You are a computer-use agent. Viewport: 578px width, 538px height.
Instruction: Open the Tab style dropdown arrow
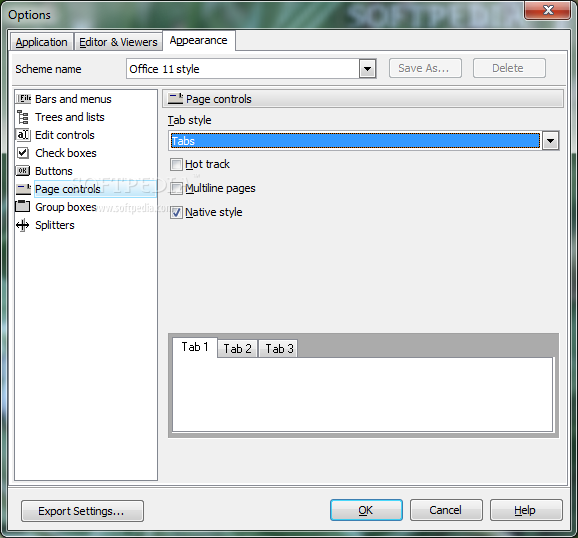[550, 140]
